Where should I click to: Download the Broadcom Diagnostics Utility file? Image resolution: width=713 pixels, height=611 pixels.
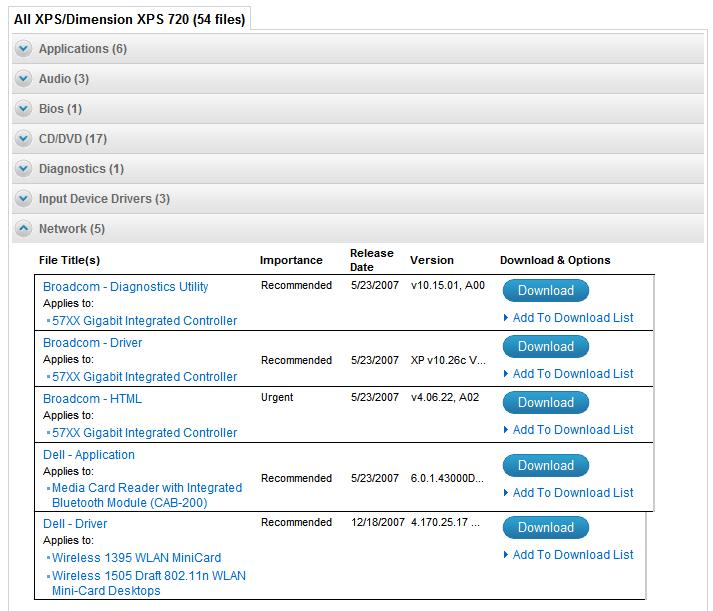tap(546, 290)
